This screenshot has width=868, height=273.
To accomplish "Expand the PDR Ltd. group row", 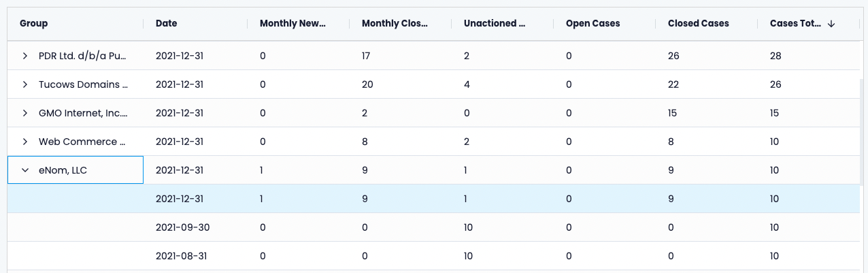I will [x=25, y=56].
